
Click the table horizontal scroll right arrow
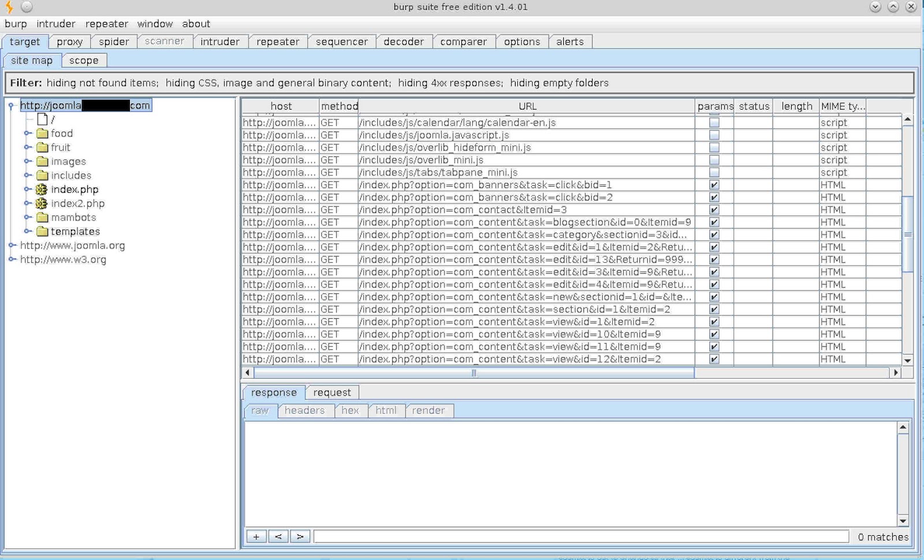pyautogui.click(x=896, y=373)
